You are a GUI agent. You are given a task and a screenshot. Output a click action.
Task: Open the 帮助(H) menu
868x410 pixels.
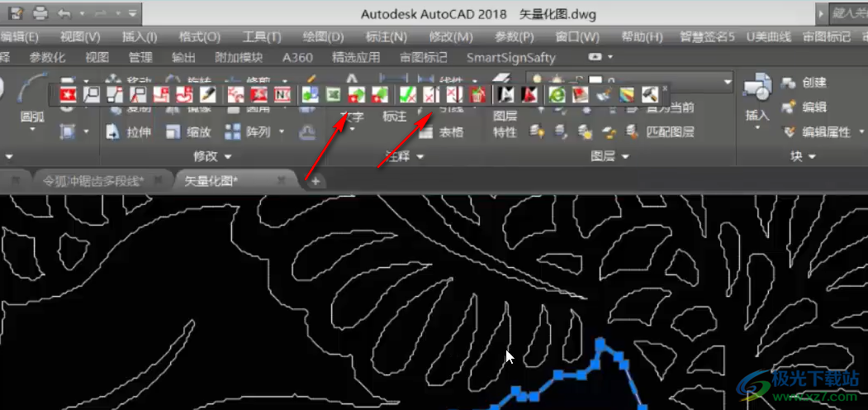point(642,37)
